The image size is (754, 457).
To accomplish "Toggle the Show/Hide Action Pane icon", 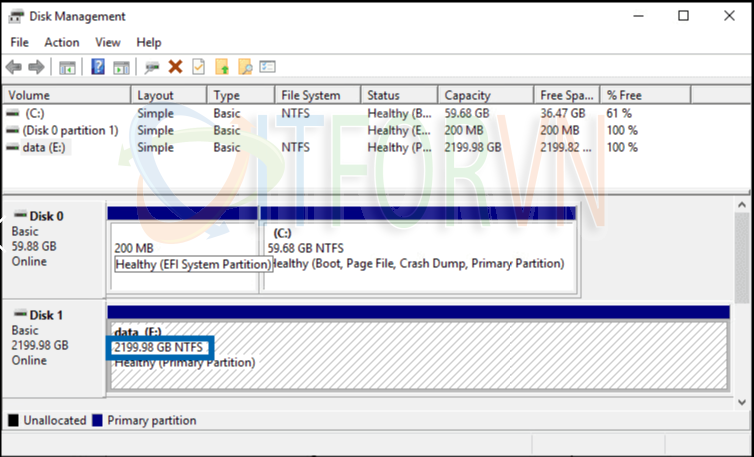I will [121, 67].
